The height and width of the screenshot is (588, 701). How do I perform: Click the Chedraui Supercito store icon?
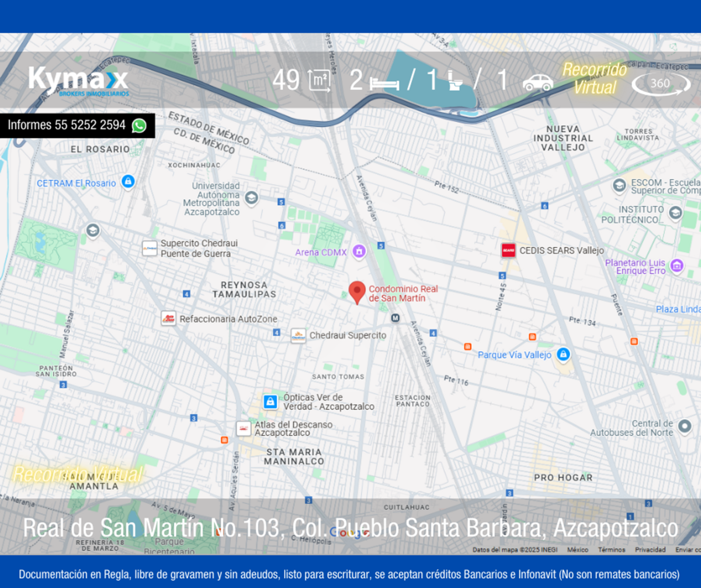tap(299, 335)
